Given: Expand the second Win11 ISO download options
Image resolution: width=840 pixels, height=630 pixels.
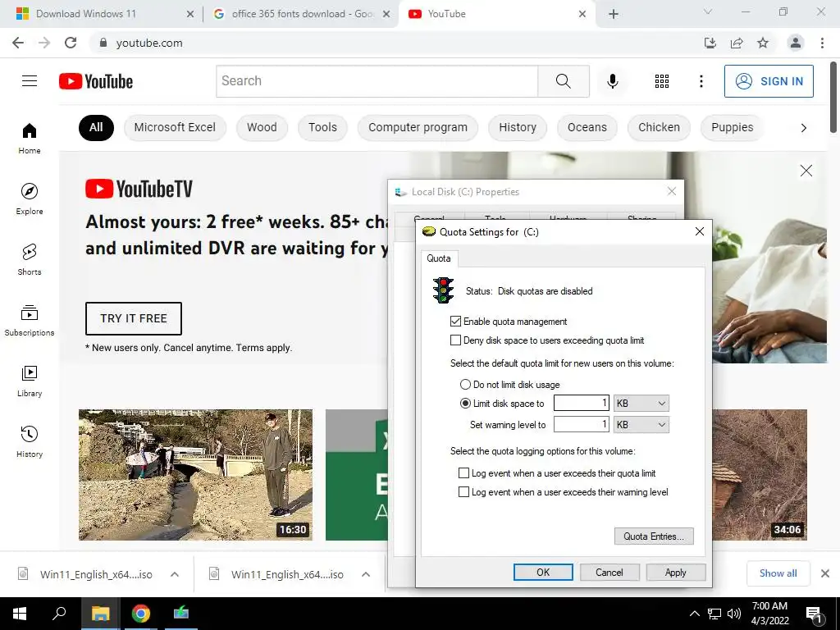Looking at the screenshot, I should point(366,574).
